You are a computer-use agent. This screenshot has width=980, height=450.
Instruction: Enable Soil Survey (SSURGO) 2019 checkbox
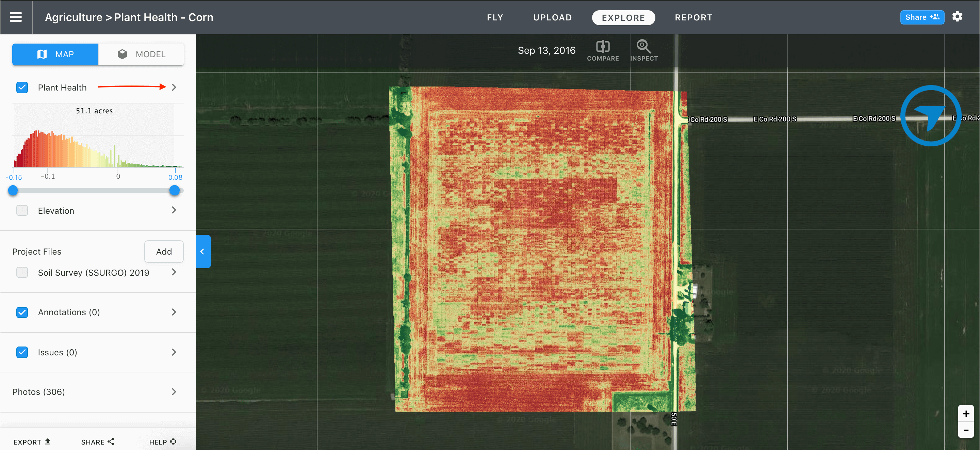tap(22, 272)
